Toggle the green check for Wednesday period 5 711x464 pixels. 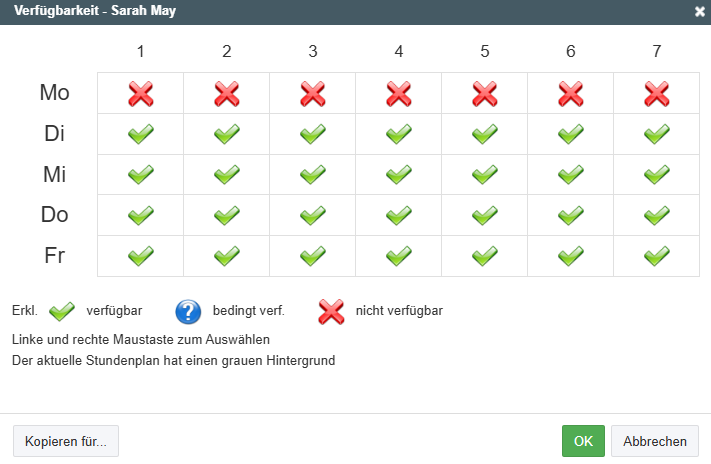click(485, 175)
